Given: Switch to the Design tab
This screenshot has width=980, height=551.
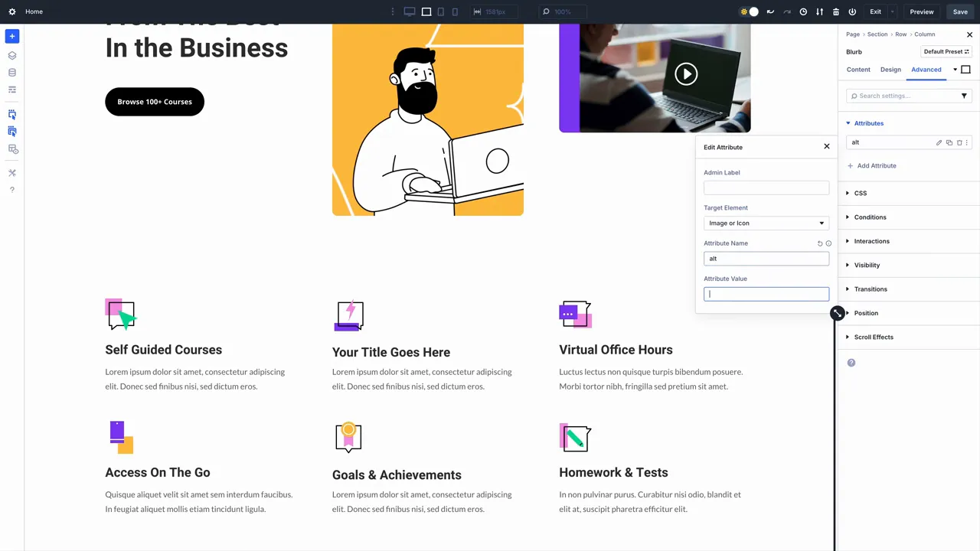Looking at the screenshot, I should click(890, 69).
